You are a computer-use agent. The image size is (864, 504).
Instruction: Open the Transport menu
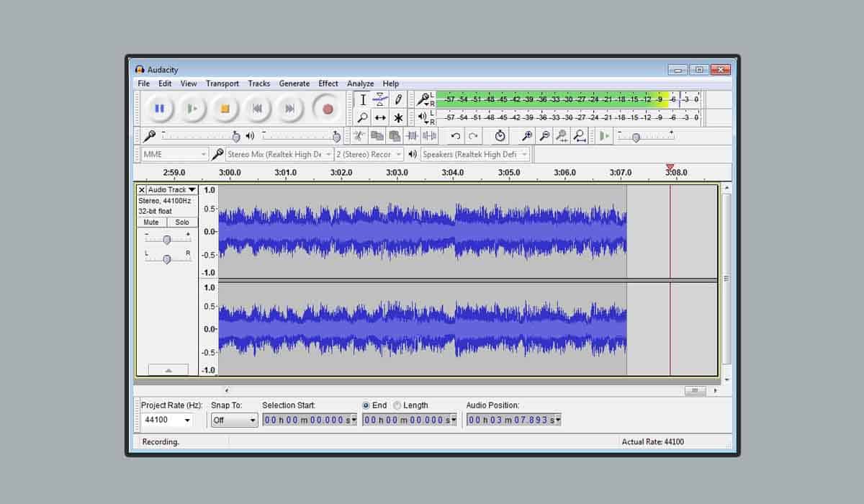click(x=222, y=84)
